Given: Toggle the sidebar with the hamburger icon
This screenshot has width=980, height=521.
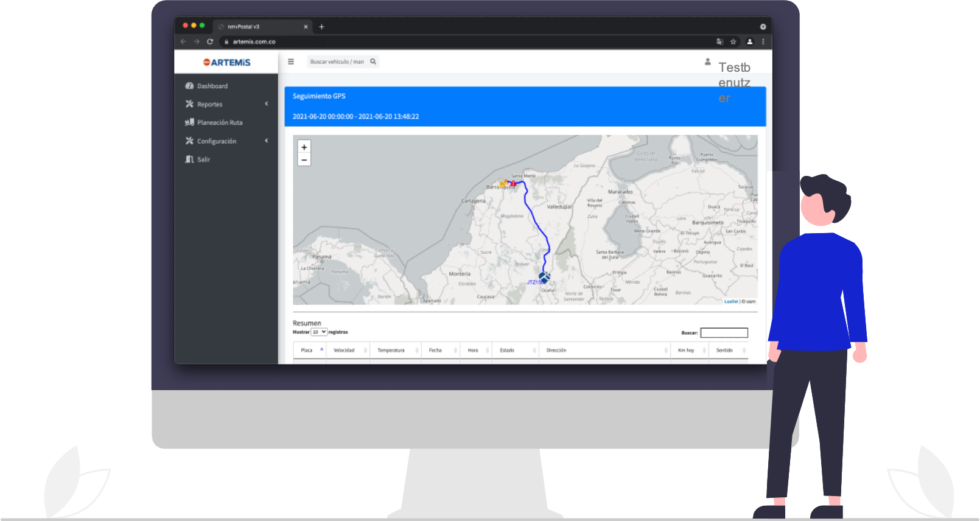Looking at the screenshot, I should pos(291,61).
